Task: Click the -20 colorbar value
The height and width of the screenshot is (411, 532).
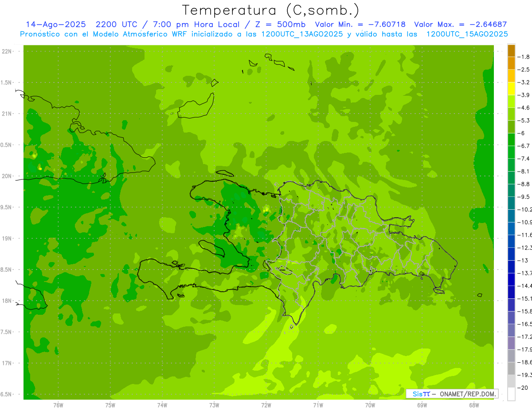Action: [522, 388]
